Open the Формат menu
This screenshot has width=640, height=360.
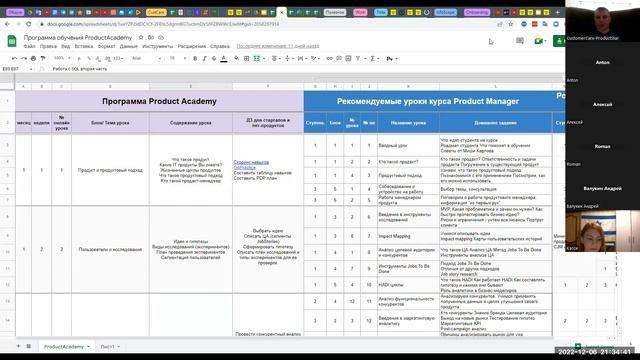(x=106, y=46)
